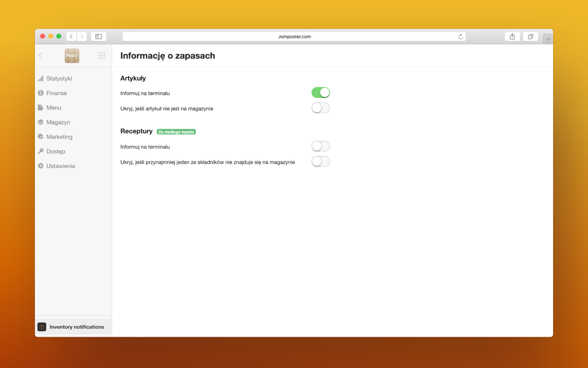Click the Marketing pie chart icon

[x=40, y=137]
